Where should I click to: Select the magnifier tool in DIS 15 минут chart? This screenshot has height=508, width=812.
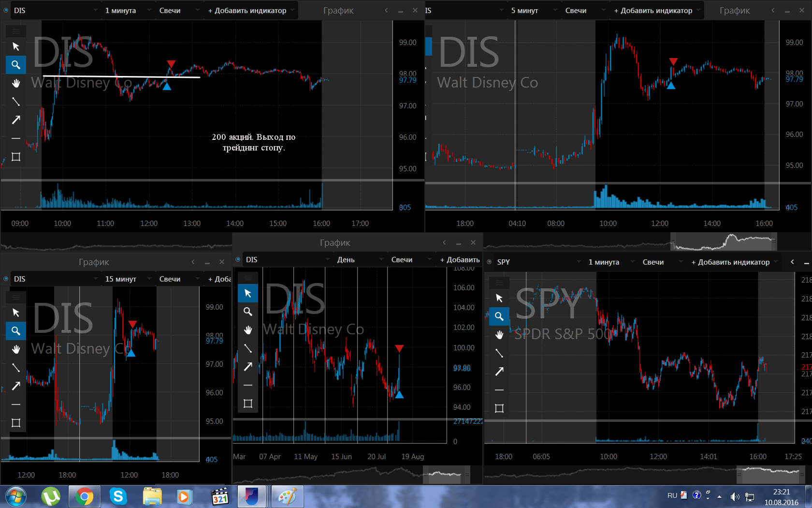tap(16, 331)
